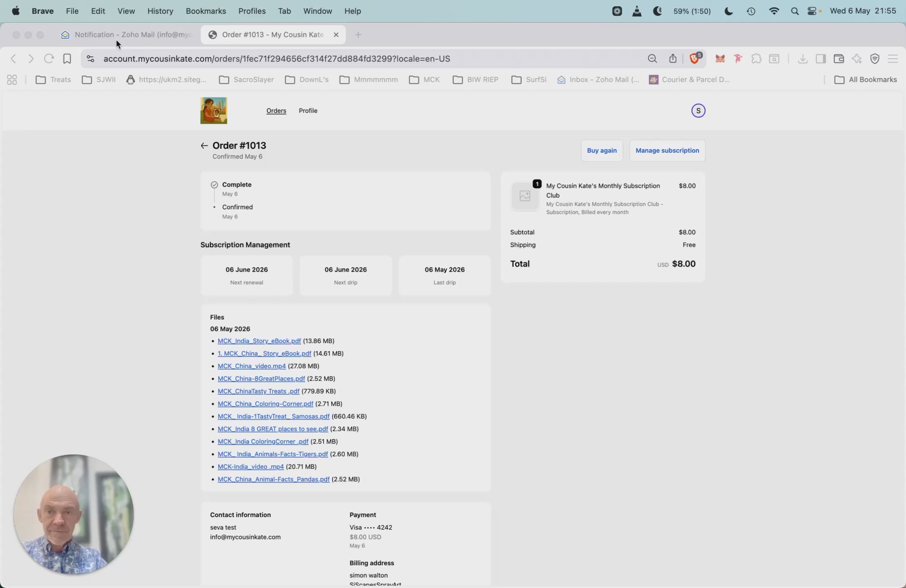Screen dimensions: 906x588
Task: Open the new tab with plus button
Action: click(358, 35)
